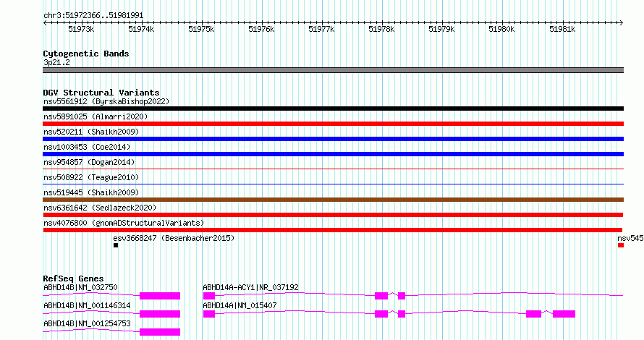The width and height of the screenshot is (644, 340).
Task: Select the Cytogenetic Bands track title
Action: (x=86, y=54)
